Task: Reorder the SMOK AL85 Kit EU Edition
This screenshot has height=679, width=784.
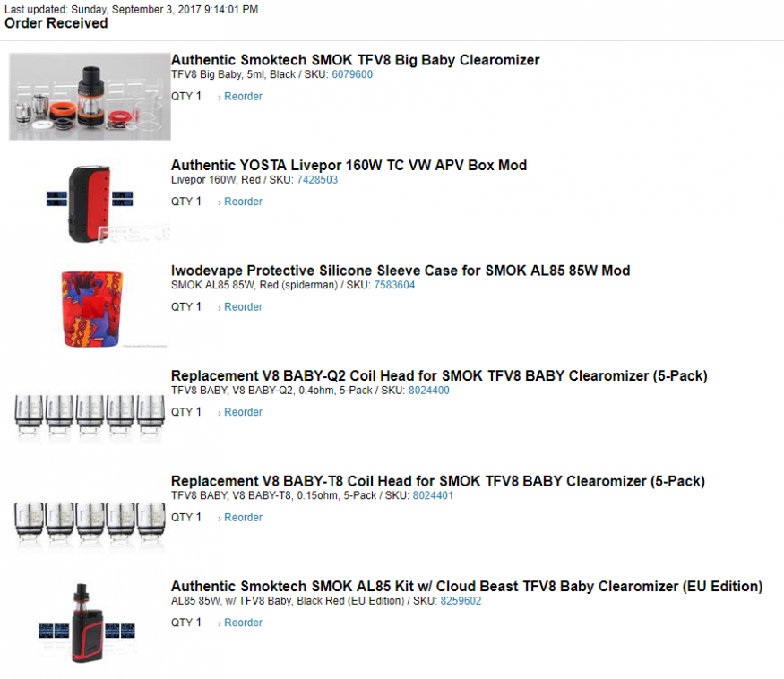Action: coord(240,623)
